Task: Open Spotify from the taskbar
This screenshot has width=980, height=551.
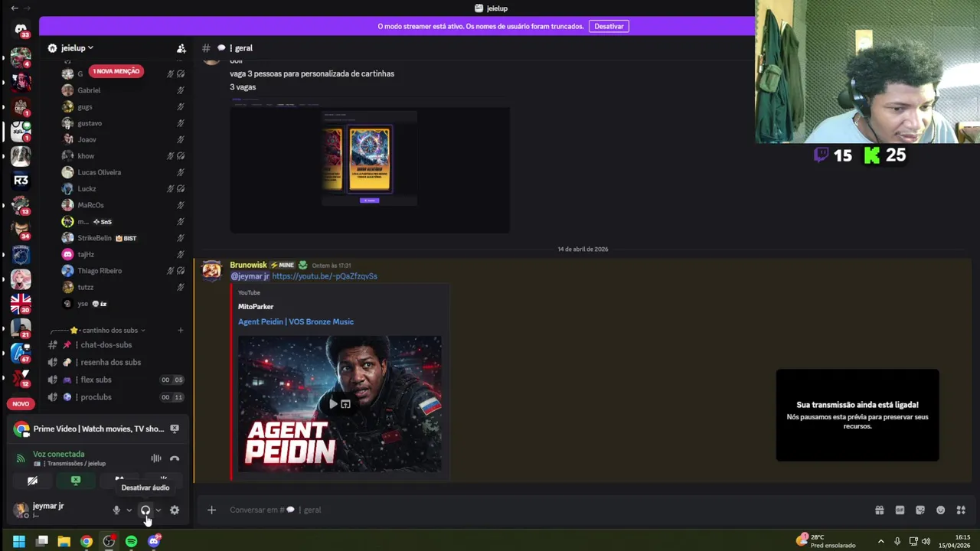Action: point(131,541)
